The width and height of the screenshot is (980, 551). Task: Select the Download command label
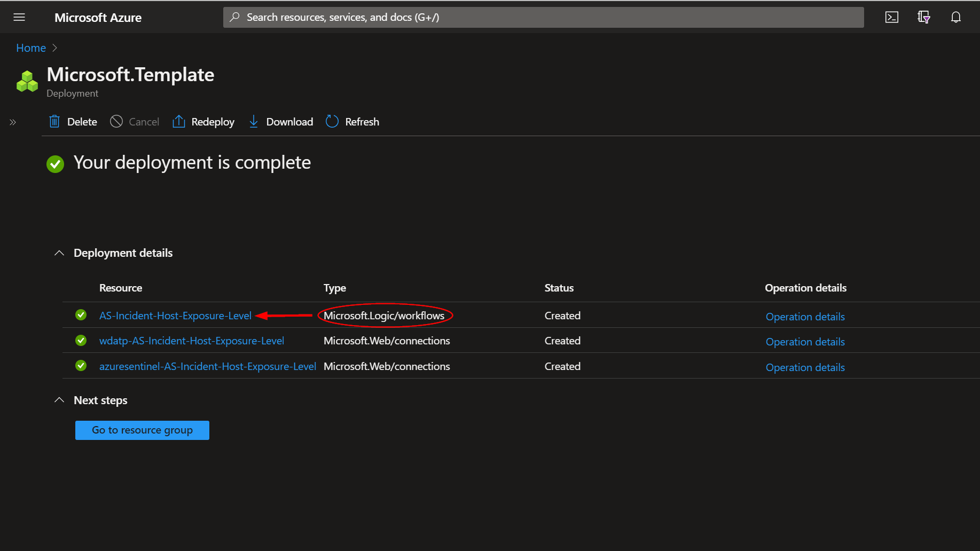point(289,122)
